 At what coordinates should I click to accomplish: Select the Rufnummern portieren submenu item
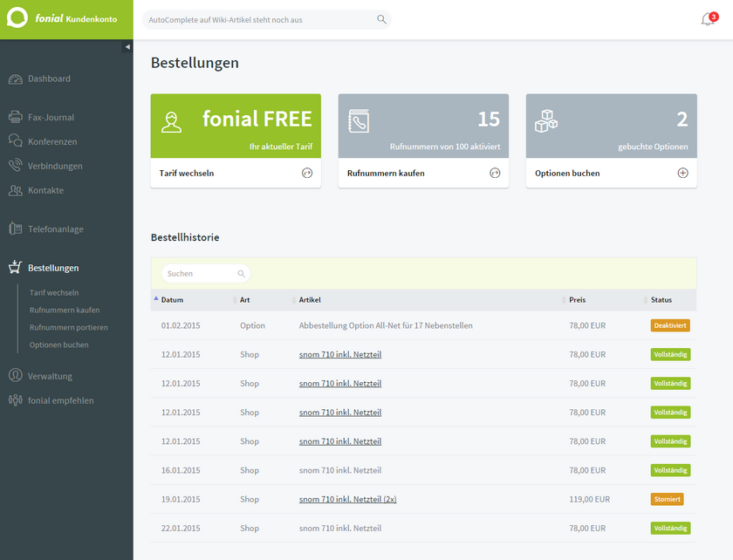tap(68, 328)
